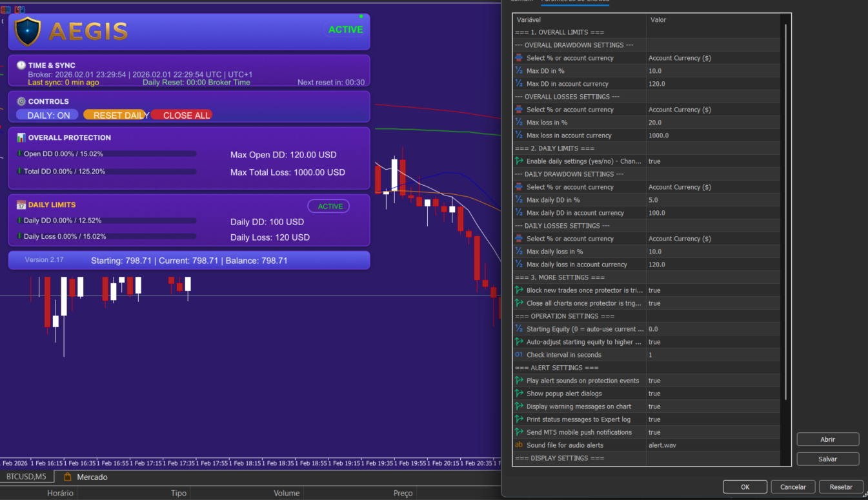Click the Cancelar button

[x=793, y=487]
